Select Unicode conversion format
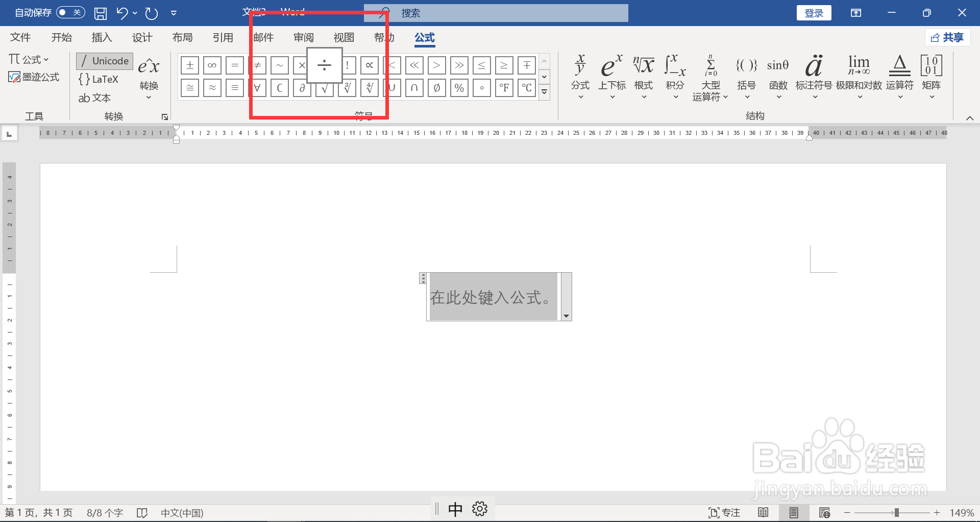 tap(105, 61)
